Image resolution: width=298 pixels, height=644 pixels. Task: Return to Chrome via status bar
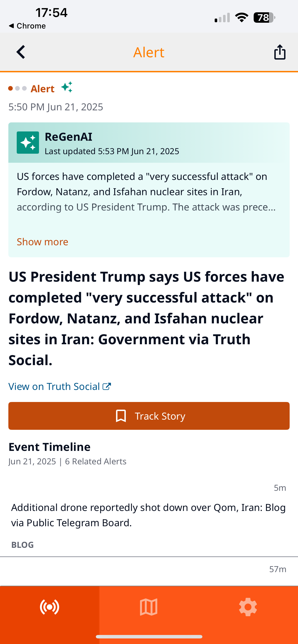click(28, 26)
